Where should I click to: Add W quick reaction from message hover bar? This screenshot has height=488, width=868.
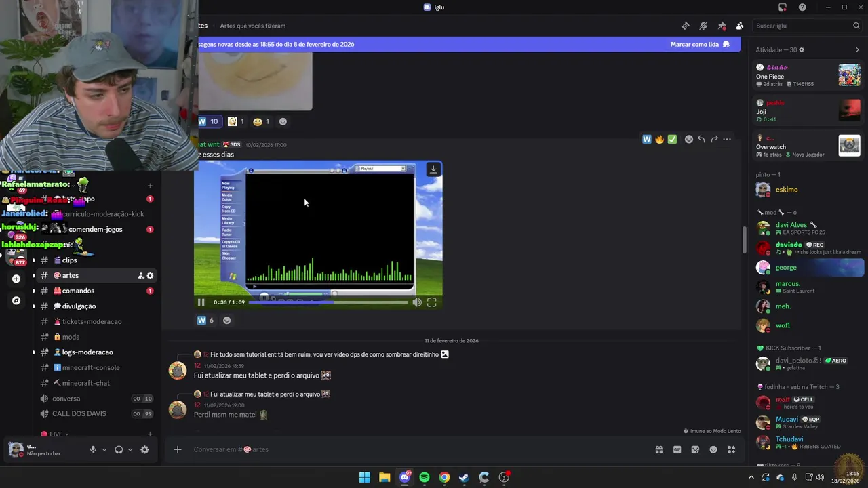[x=647, y=139]
